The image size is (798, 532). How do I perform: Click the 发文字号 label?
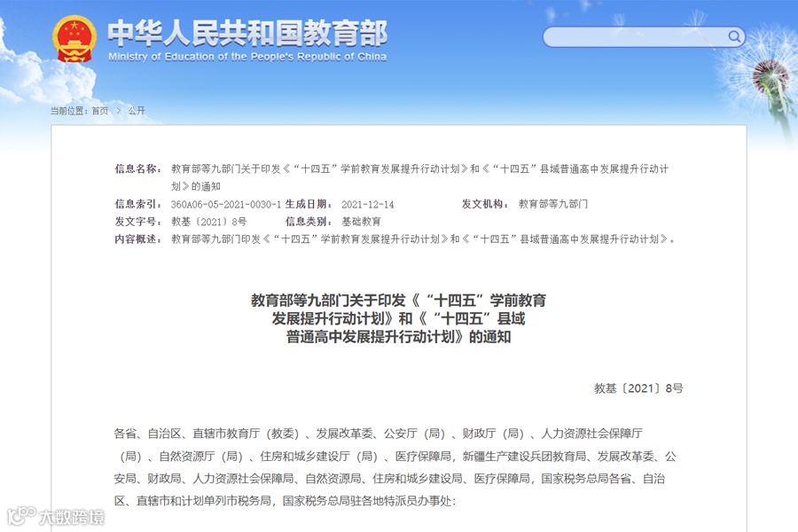(138, 222)
